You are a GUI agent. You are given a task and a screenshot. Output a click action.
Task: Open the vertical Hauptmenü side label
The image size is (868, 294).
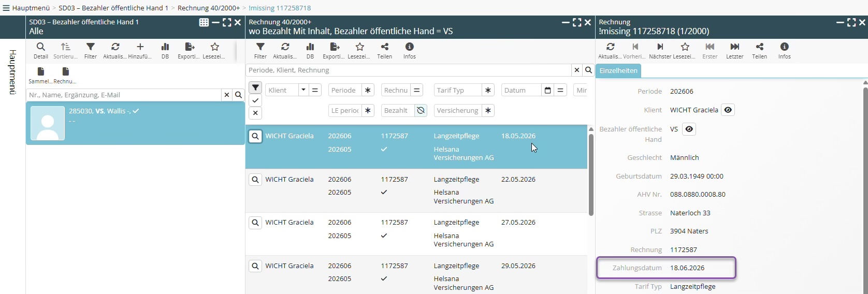coord(13,72)
